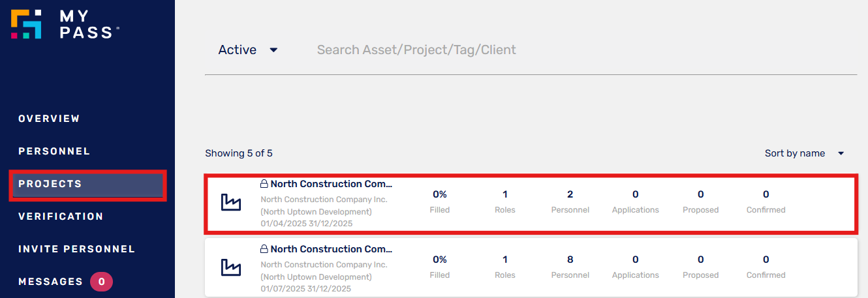Open the Sort by name dropdown
868x298 pixels.
coord(805,153)
